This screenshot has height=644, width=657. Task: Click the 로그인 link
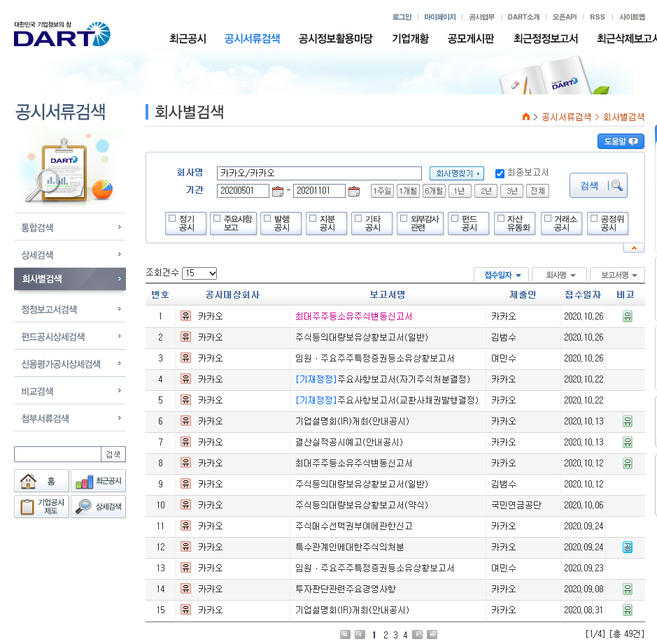402,17
